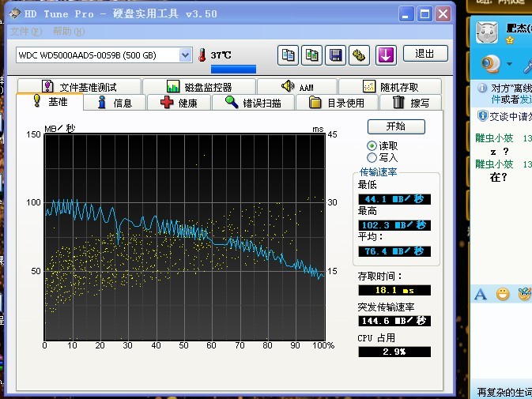
Task: Expand the webcam dropdown arrow in chat
Action: point(509,64)
